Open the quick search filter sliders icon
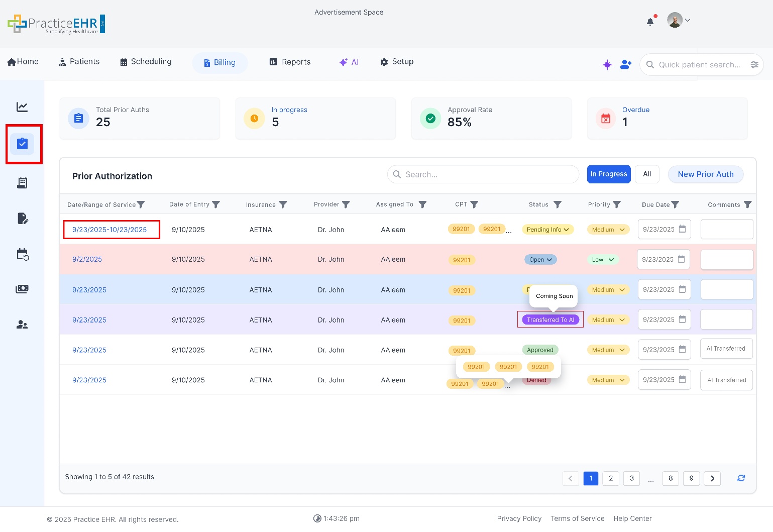 click(754, 65)
